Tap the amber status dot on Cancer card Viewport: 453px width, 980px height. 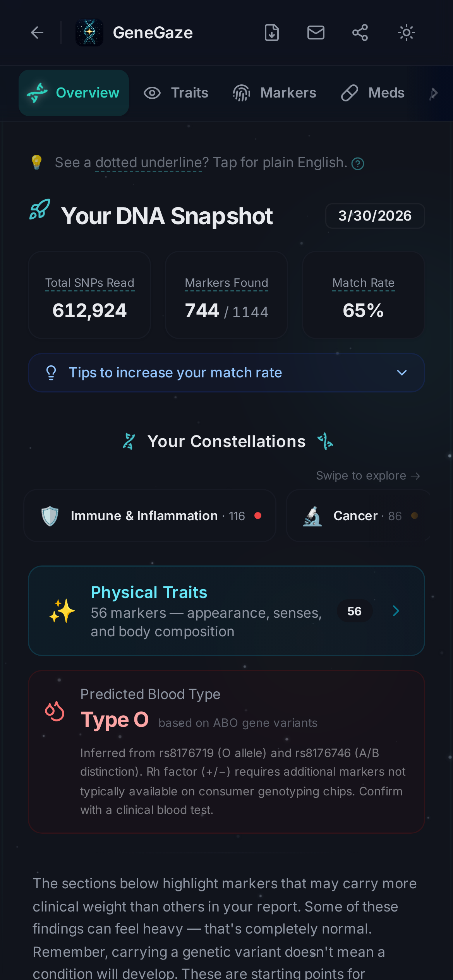click(x=414, y=516)
